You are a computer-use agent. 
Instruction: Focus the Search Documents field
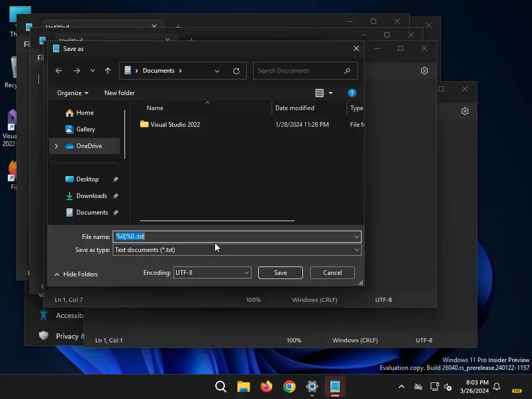tap(305, 71)
